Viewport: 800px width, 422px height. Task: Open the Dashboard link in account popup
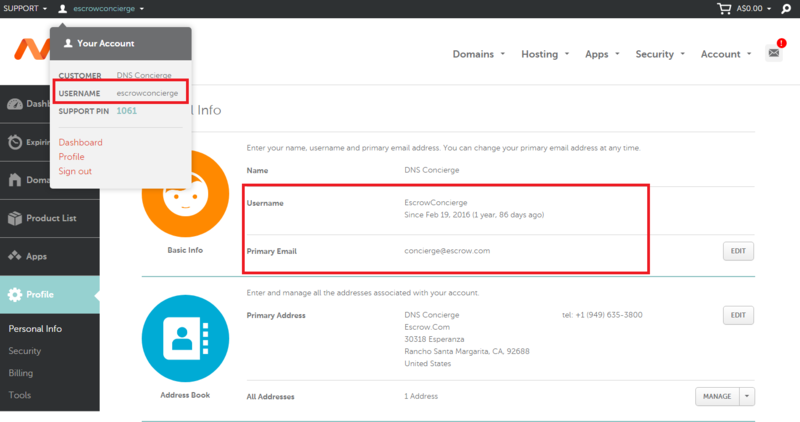(x=80, y=143)
